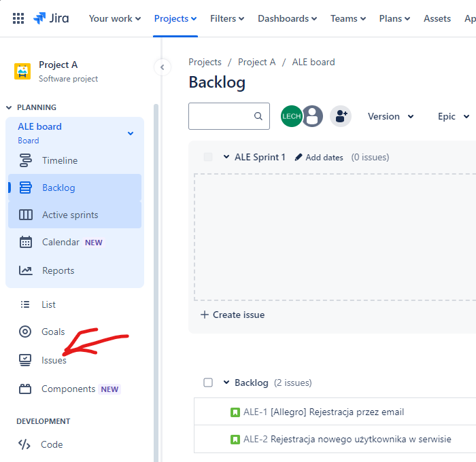Image resolution: width=476 pixels, height=462 pixels.
Task: Open the Epic filter dropdown
Action: point(454,116)
